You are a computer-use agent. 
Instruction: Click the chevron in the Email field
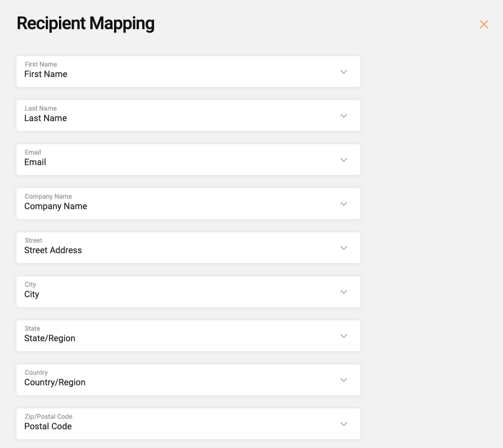(344, 160)
